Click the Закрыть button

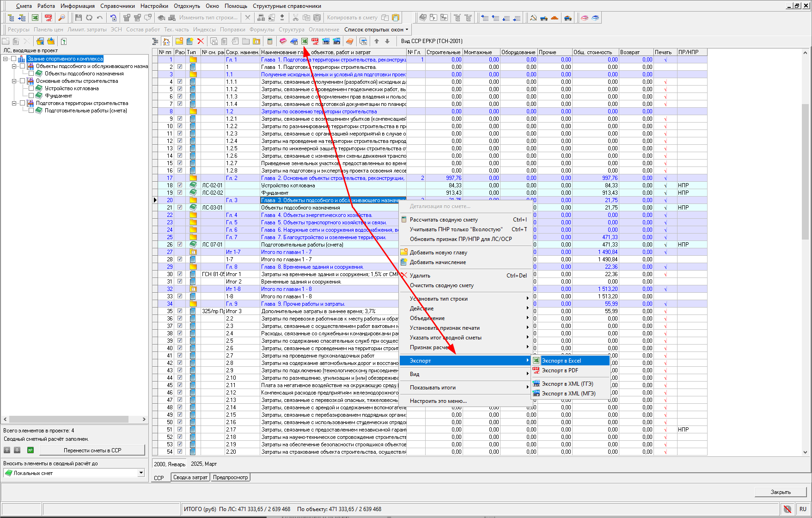tap(780, 492)
